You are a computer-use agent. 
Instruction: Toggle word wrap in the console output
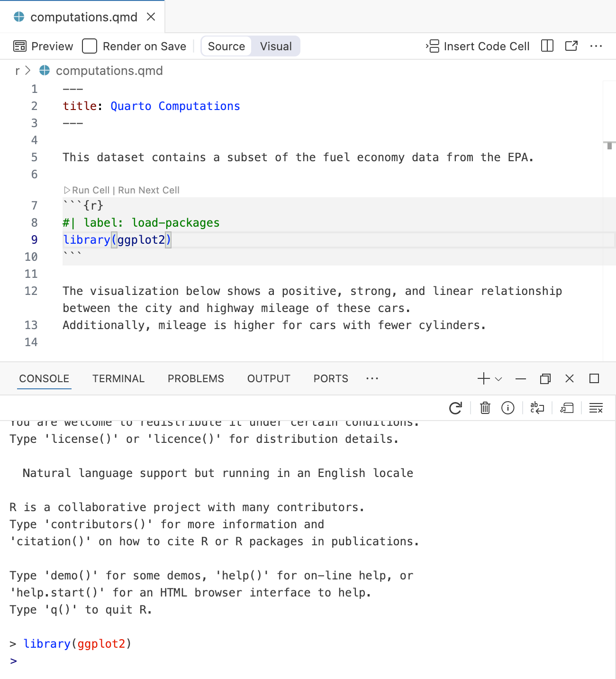point(537,408)
